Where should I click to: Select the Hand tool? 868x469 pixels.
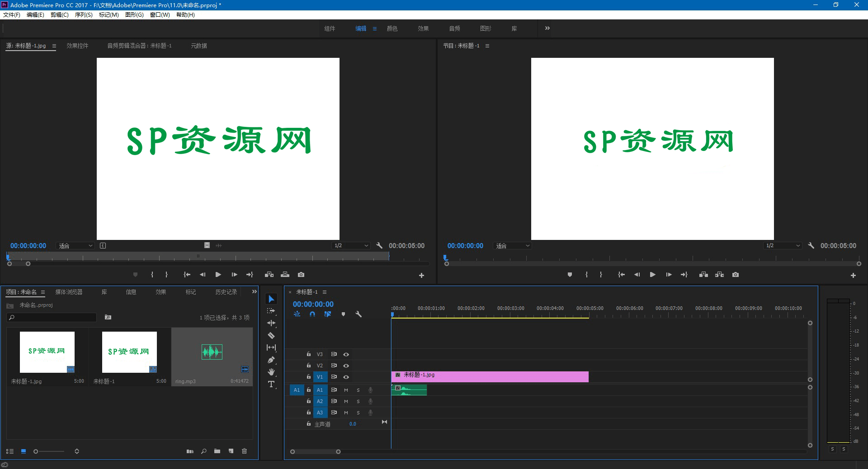271,372
